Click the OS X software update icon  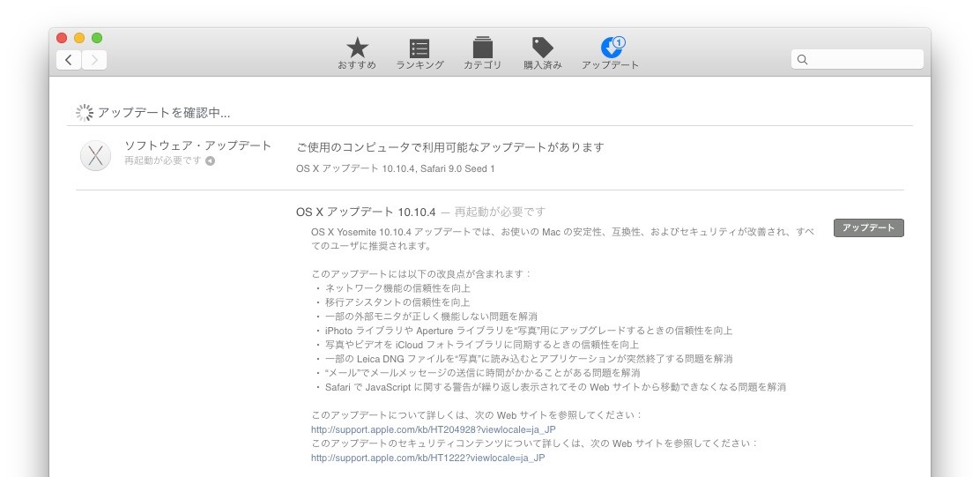tap(96, 156)
